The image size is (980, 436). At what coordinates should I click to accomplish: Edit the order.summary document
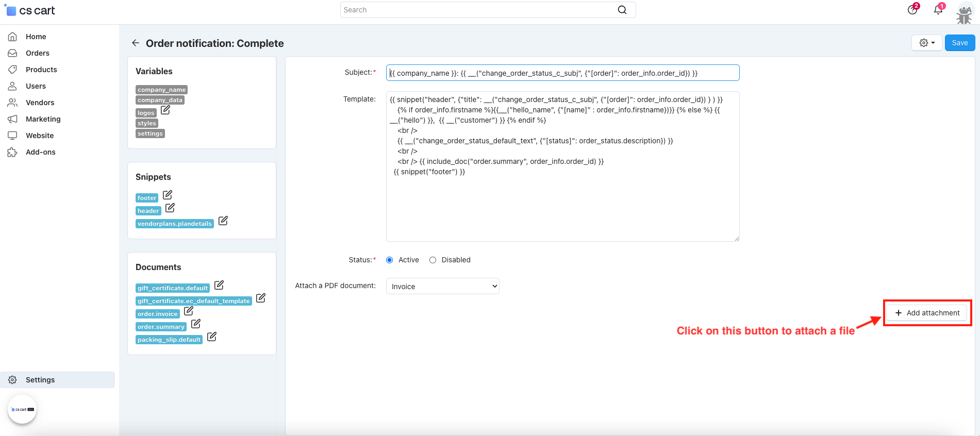(x=196, y=324)
